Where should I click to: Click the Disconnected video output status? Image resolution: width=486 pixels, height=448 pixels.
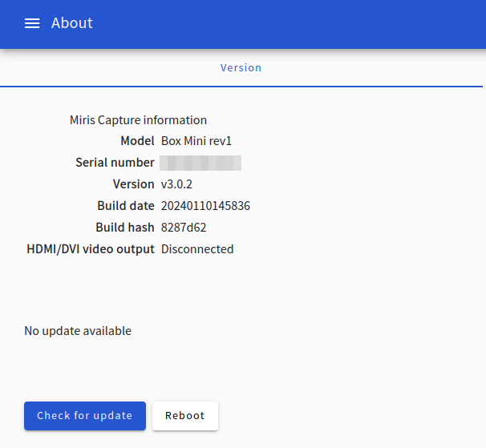click(197, 249)
